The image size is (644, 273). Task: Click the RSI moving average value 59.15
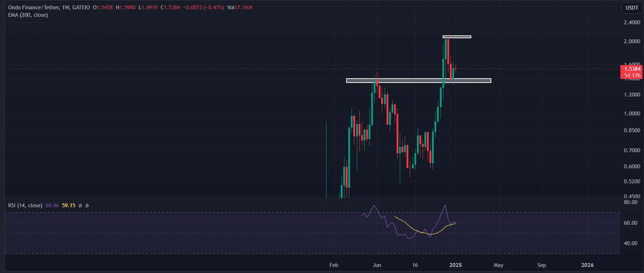(69, 205)
